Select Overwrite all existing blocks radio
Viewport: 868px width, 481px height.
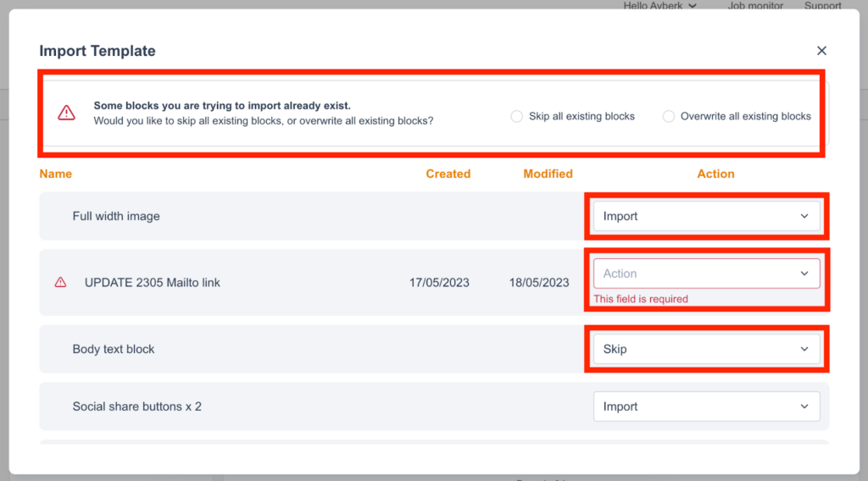pos(669,116)
